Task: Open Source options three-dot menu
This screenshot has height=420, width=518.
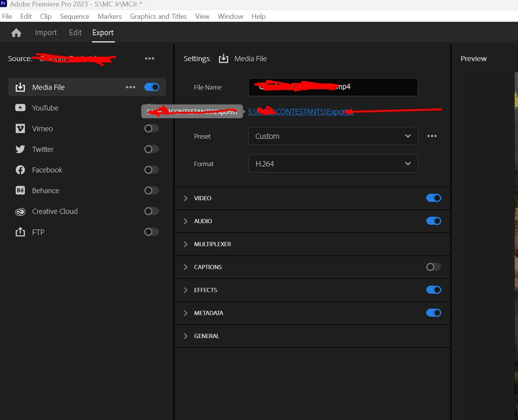Action: tap(149, 59)
